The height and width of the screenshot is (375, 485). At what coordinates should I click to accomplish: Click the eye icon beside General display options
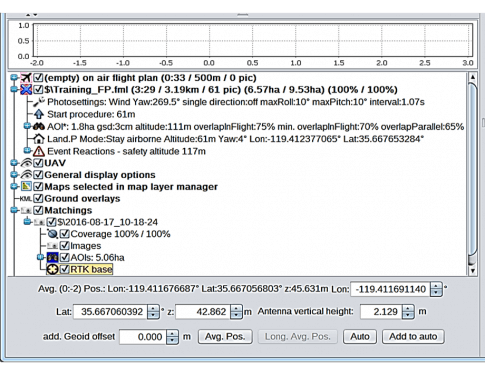(x=26, y=175)
